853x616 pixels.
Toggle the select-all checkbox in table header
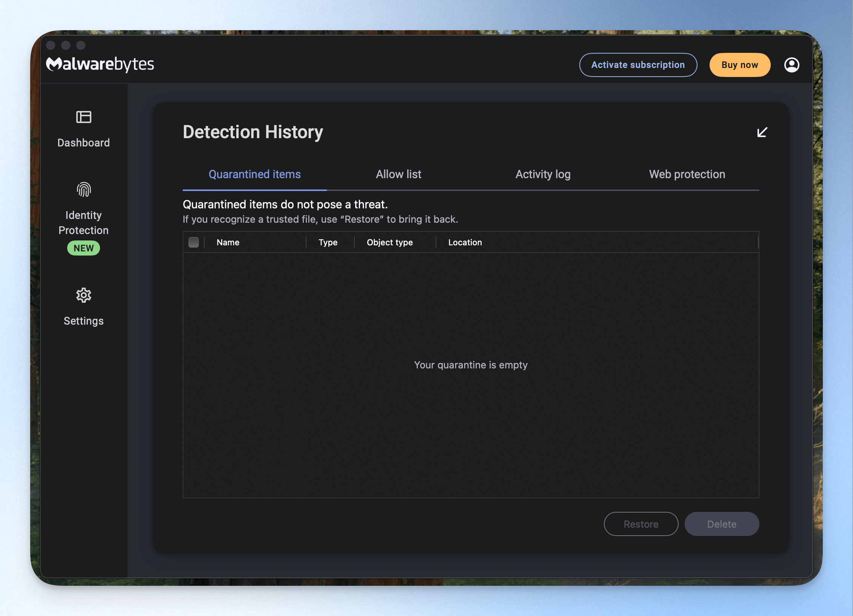coord(194,242)
